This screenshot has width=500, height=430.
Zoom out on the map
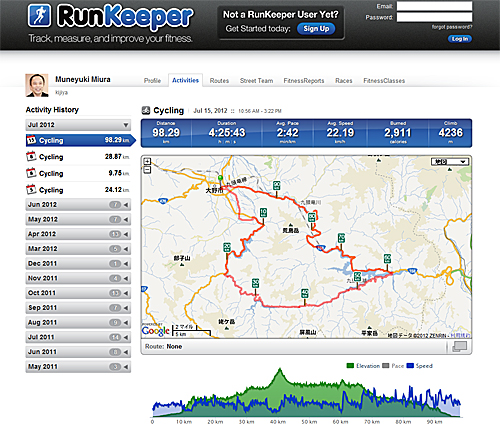pos(147,170)
